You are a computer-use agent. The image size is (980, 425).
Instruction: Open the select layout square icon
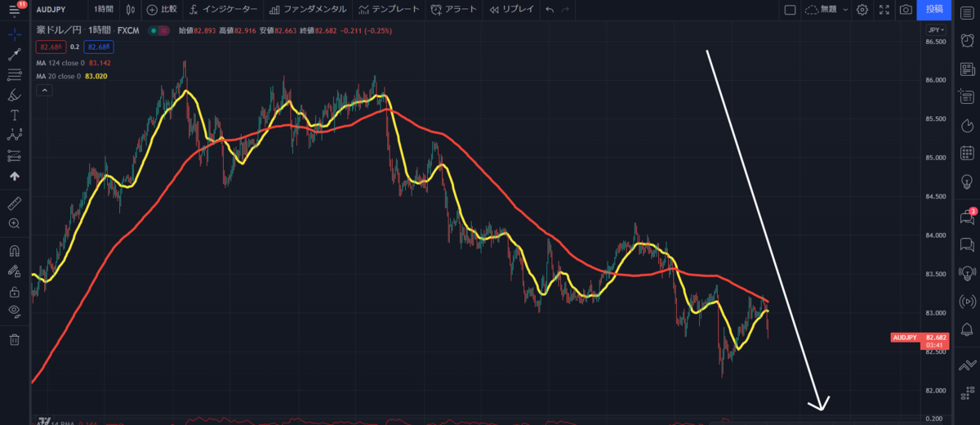(x=790, y=10)
